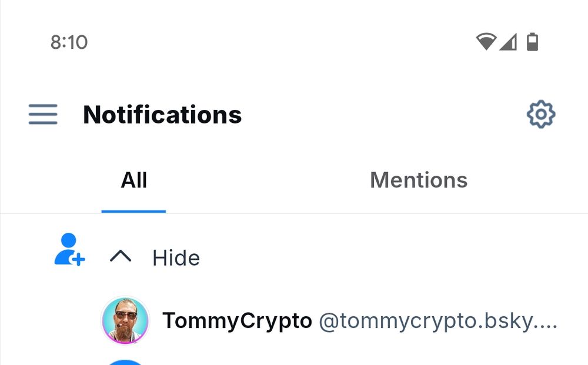The image size is (588, 365).
Task: Tap TommyCrypto's profile avatar
Action: coord(125,320)
